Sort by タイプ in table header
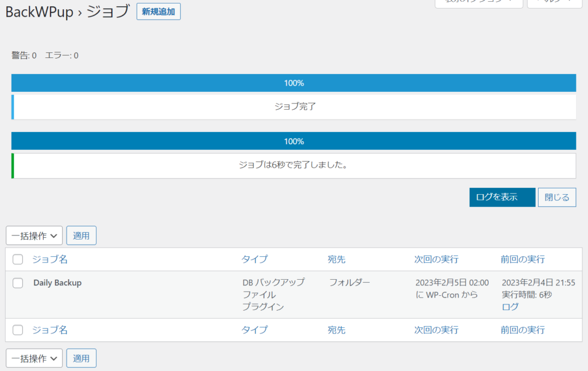The image size is (588, 371). (x=254, y=259)
